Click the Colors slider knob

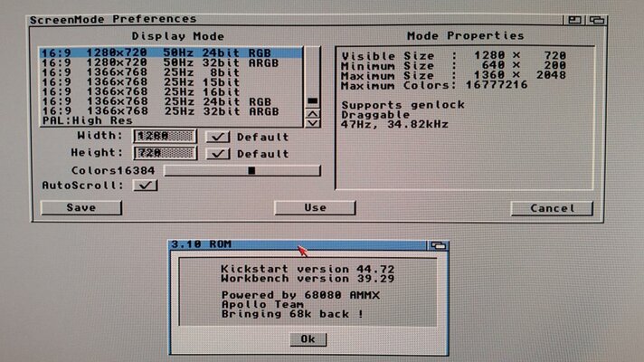click(251, 170)
